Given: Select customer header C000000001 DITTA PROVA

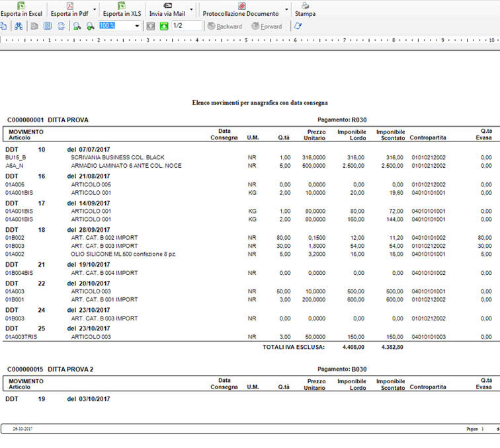Looking at the screenshot, I should coord(48,120).
